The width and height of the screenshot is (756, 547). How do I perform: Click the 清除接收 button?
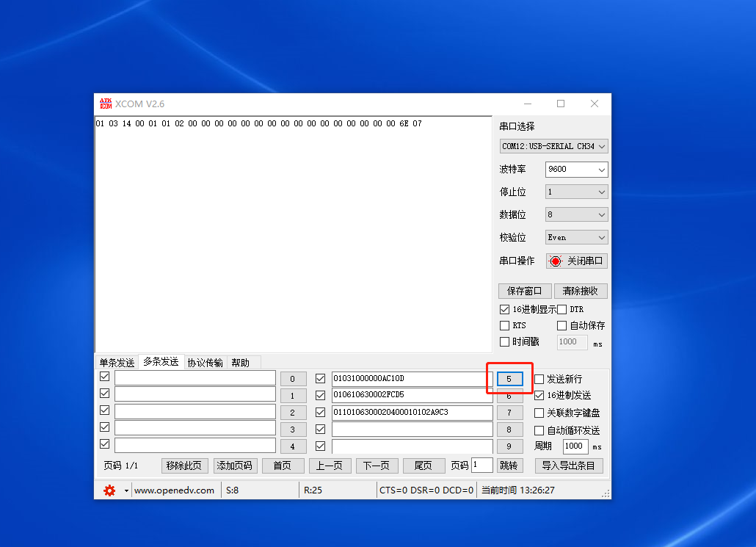(581, 291)
